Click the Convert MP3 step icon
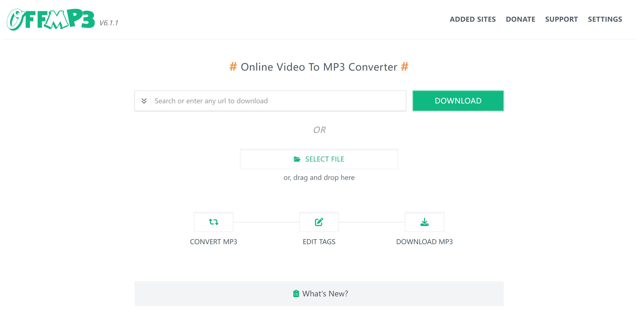This screenshot has width=644, height=312. (213, 222)
